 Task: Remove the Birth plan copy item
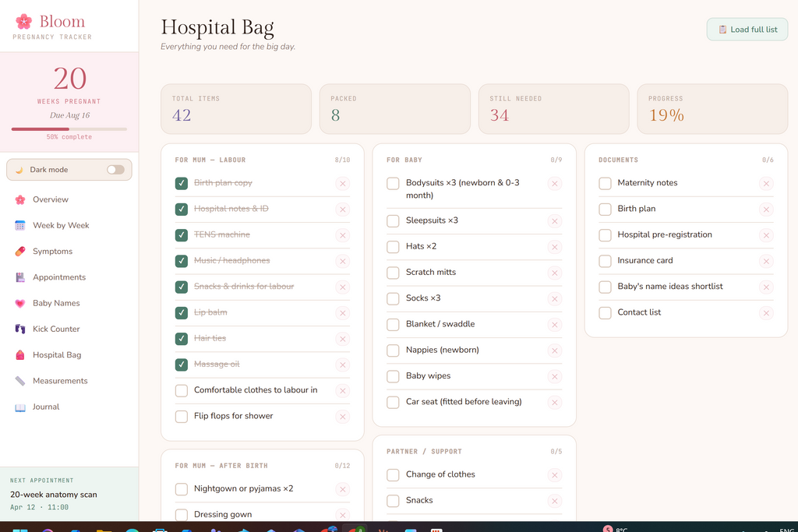[x=343, y=184]
